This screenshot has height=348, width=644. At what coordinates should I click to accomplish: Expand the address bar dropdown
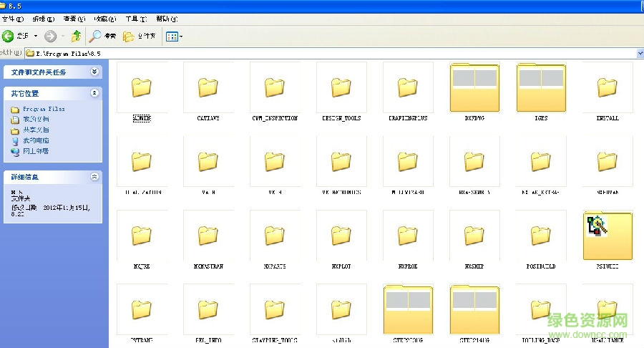coord(639,54)
